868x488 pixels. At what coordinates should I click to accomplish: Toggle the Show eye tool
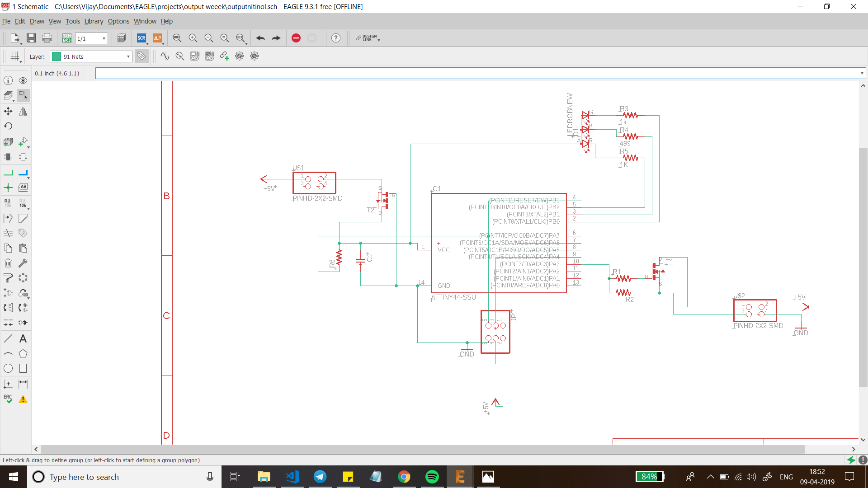[23, 80]
